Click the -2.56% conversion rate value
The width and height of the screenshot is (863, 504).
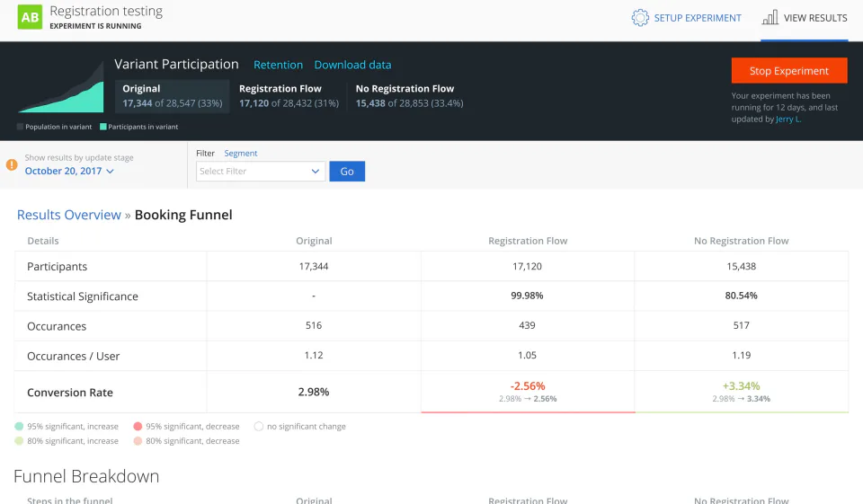coord(528,386)
